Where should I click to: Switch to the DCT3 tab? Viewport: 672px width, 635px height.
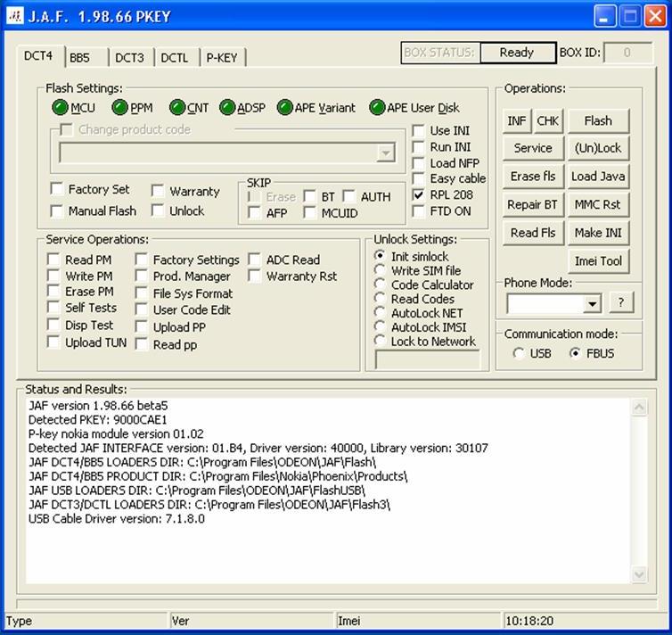point(130,57)
